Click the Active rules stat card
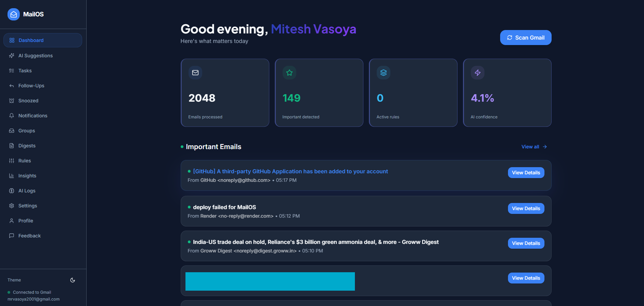 [413, 93]
